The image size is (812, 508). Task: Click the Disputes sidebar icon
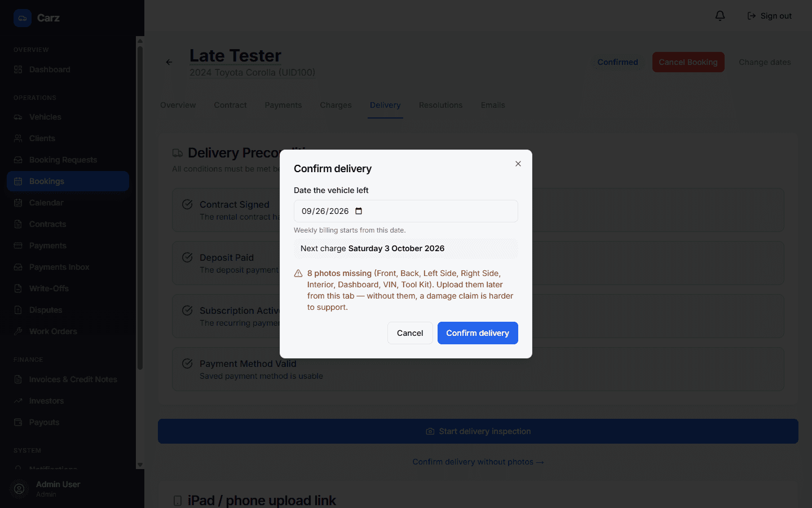click(18, 310)
